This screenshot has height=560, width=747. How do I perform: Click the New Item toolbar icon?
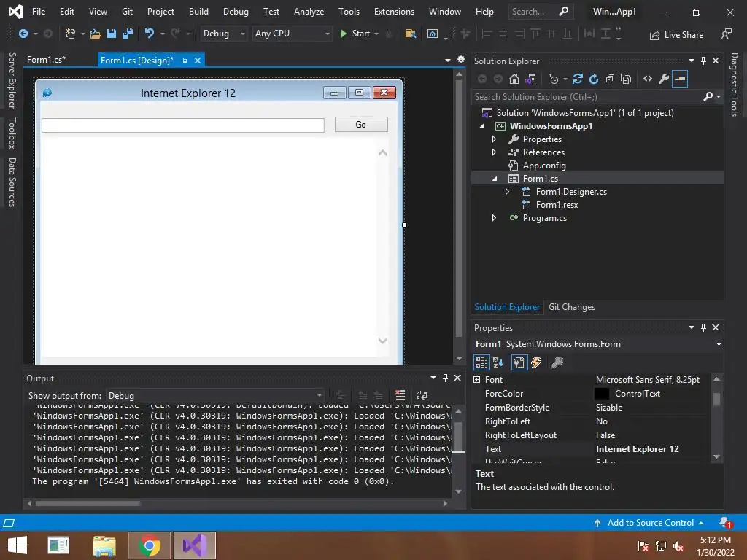pos(71,34)
